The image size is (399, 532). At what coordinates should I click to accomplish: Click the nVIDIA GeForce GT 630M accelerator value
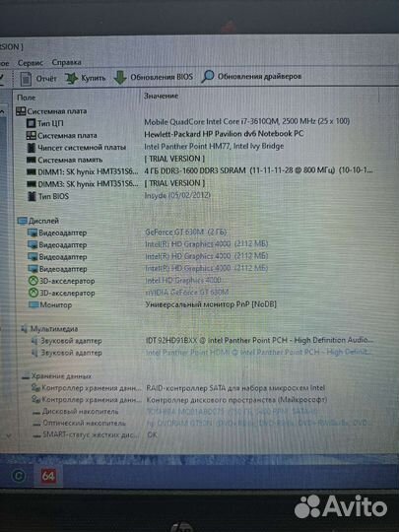pyautogui.click(x=187, y=293)
